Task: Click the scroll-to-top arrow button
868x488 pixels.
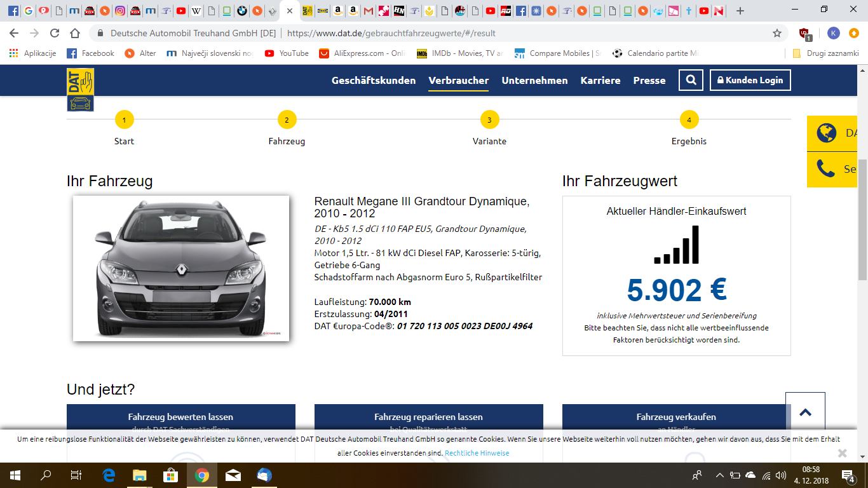Action: tap(805, 412)
